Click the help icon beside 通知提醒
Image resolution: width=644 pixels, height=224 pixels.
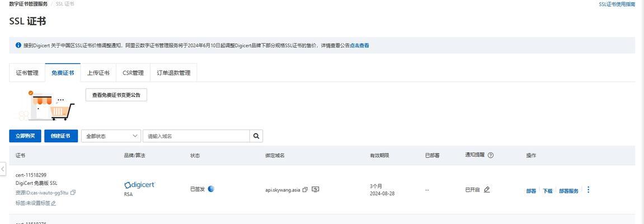490,155
